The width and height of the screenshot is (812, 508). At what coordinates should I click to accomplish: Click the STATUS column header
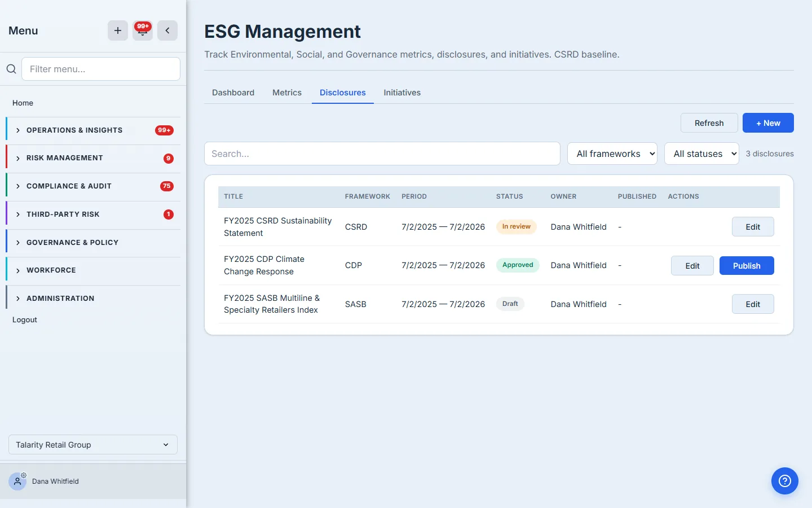(510, 196)
